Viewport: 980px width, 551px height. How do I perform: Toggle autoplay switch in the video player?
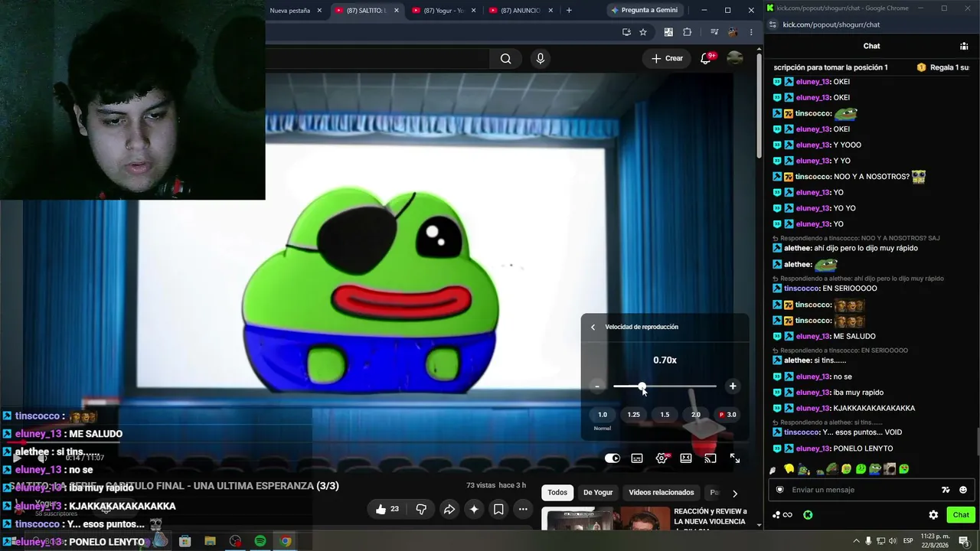tap(612, 458)
